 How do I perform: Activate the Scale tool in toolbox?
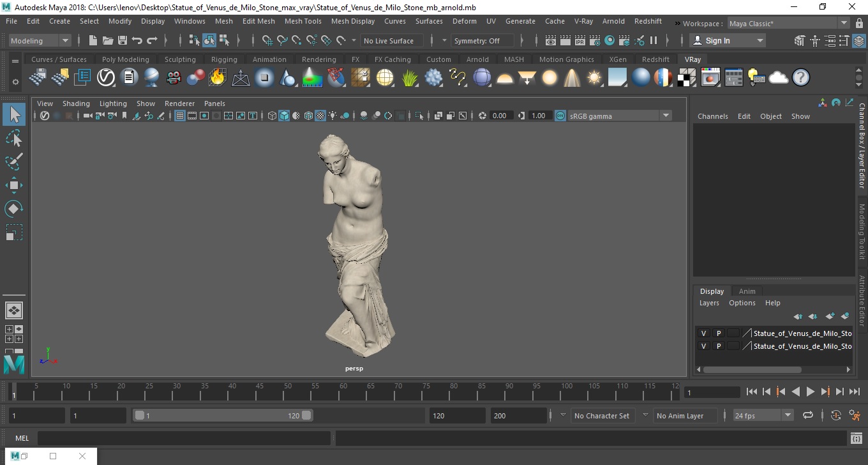(14, 232)
